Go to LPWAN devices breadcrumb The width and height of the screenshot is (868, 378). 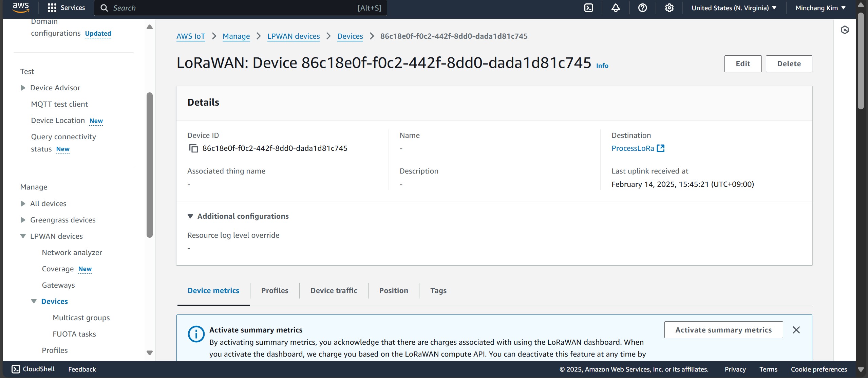click(x=294, y=36)
